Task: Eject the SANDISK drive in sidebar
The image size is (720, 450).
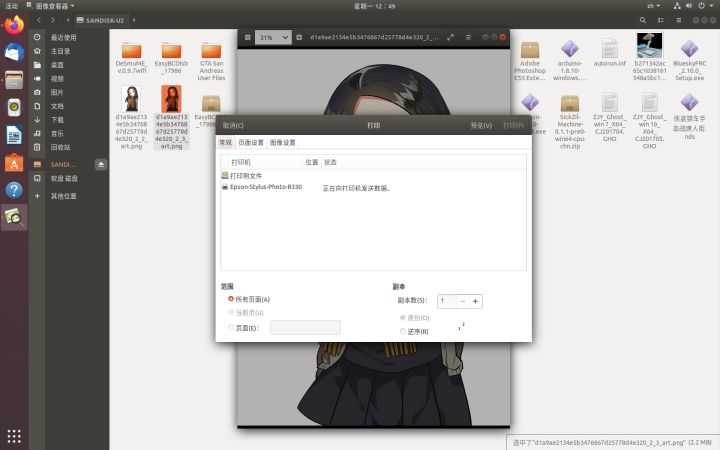Action: [x=101, y=164]
